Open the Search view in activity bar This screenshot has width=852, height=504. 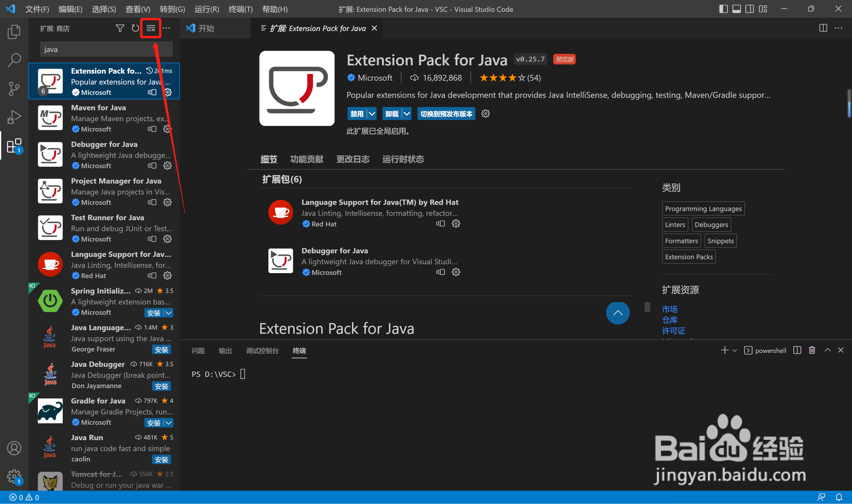click(14, 60)
